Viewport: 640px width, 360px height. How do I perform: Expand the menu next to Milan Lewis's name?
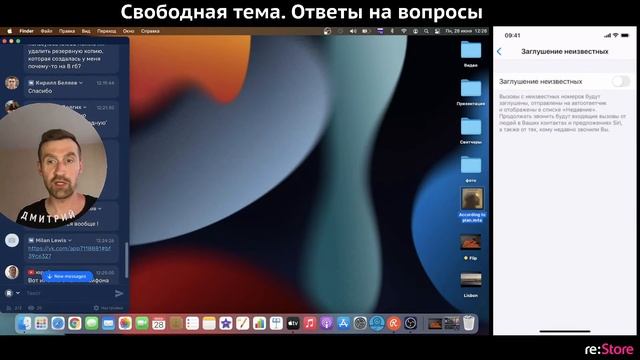pos(70,240)
